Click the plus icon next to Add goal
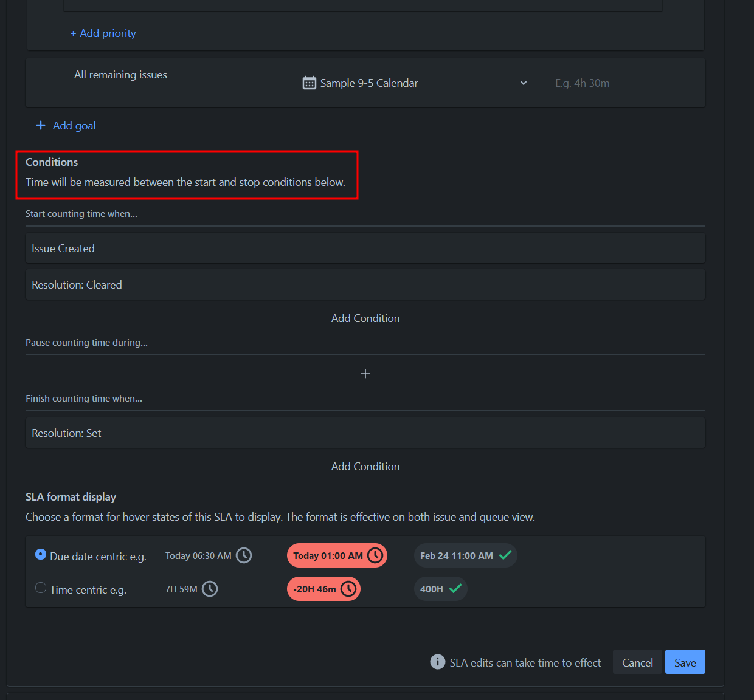This screenshot has height=700, width=754. [x=41, y=125]
